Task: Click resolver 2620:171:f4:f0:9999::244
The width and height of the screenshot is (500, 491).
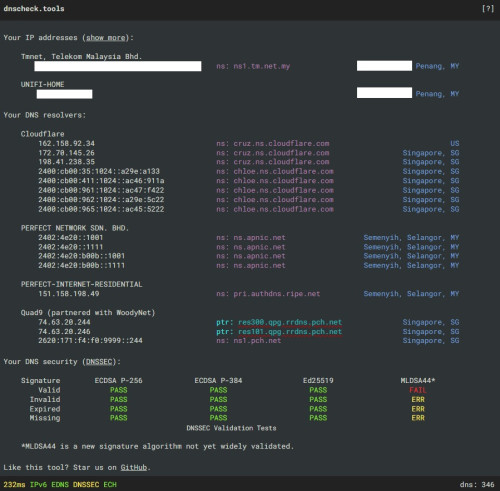Action: (90, 340)
